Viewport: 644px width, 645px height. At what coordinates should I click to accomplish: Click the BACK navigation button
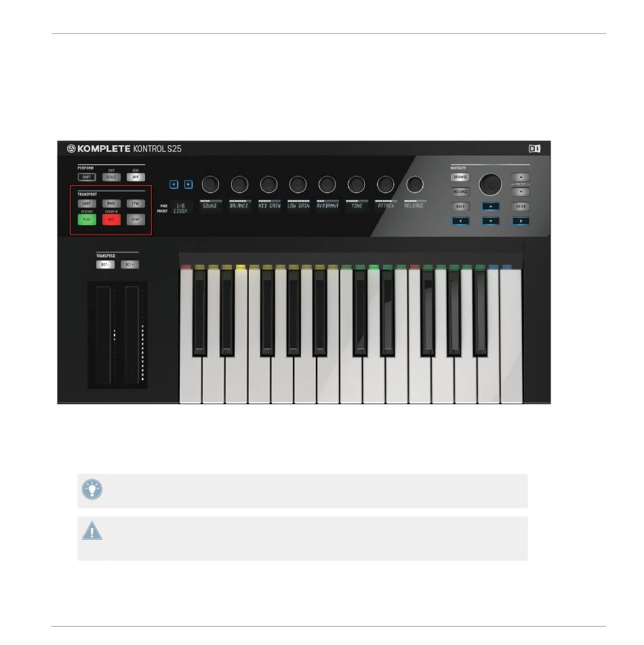[460, 206]
